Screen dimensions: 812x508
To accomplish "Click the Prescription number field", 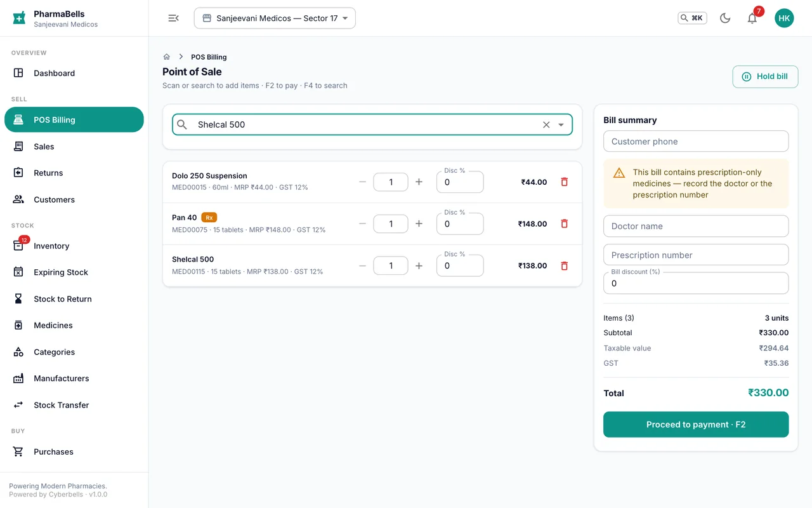I will [x=696, y=255].
